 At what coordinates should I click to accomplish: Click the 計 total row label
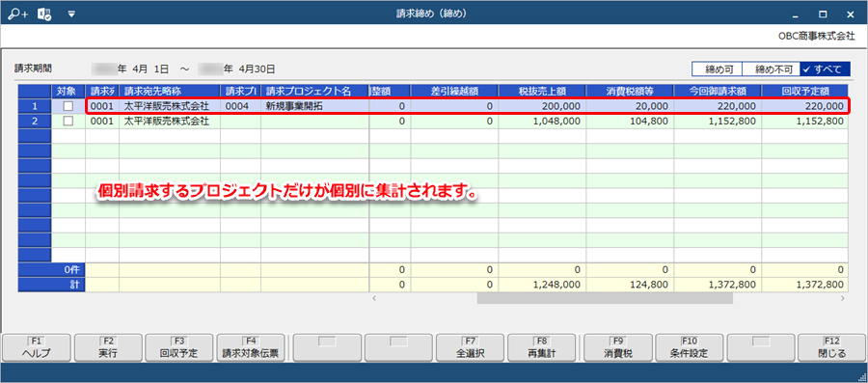click(x=51, y=285)
